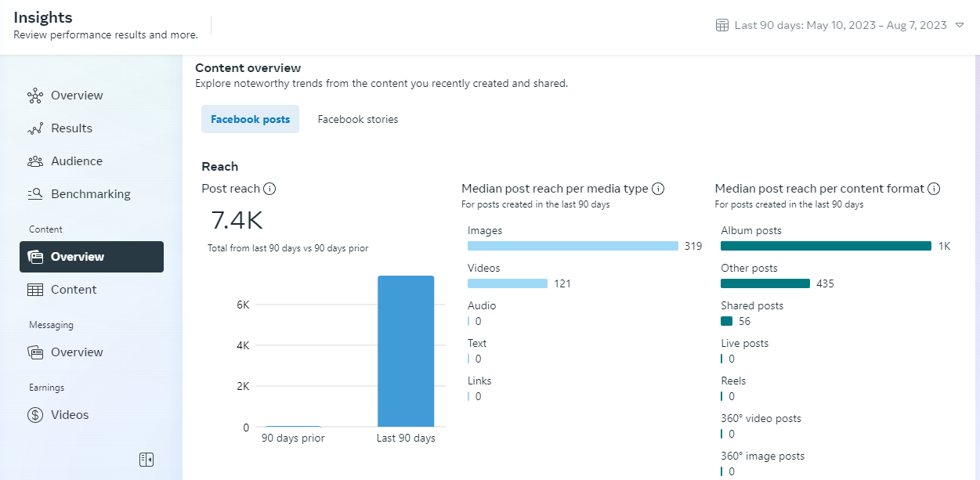
Task: Open the selected Content Overview menu item
Action: click(92, 257)
